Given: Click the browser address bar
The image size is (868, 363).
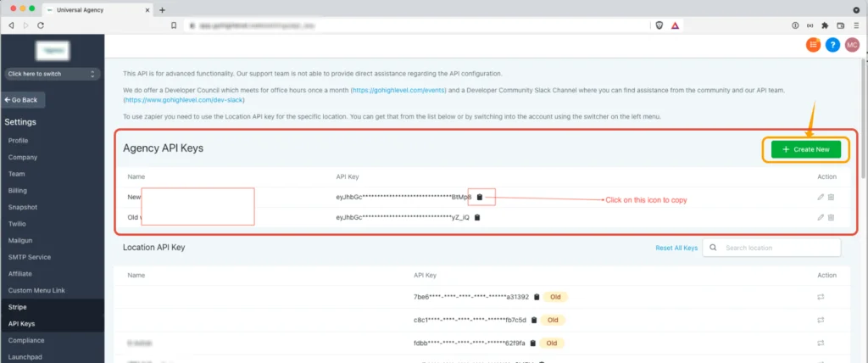Looking at the screenshot, I should click(x=415, y=25).
